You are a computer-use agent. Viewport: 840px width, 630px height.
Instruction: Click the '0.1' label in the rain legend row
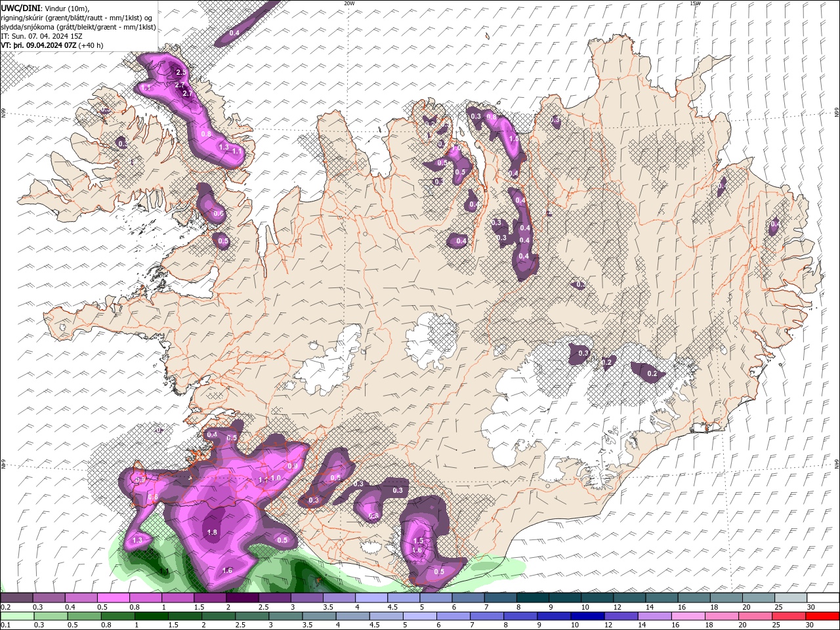[x=5, y=625]
